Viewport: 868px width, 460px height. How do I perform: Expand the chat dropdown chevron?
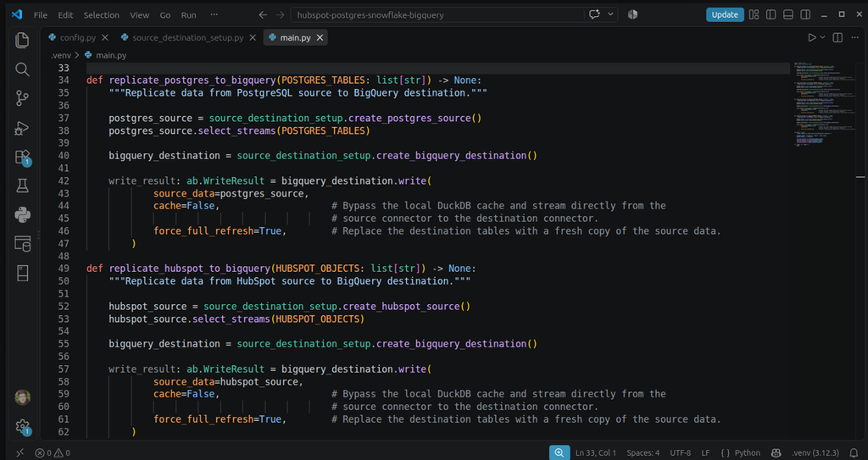610,15
